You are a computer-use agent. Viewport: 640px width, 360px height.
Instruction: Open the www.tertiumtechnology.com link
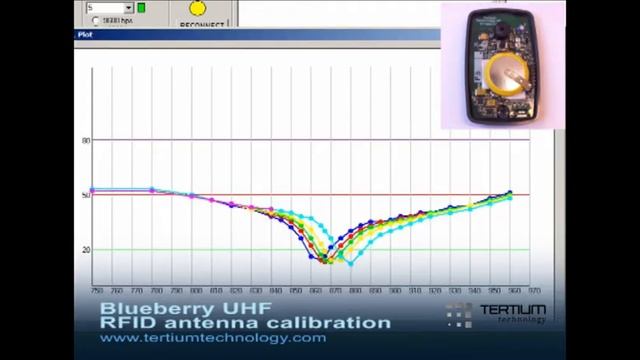[x=213, y=338]
